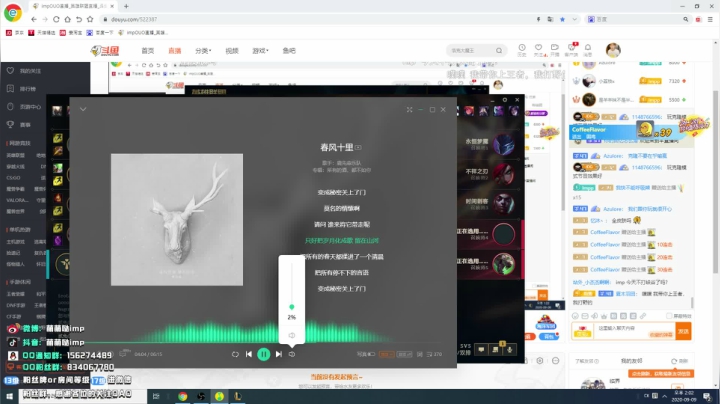This screenshot has width=720, height=404.
Task: Click the browser address bar
Action: [317, 19]
